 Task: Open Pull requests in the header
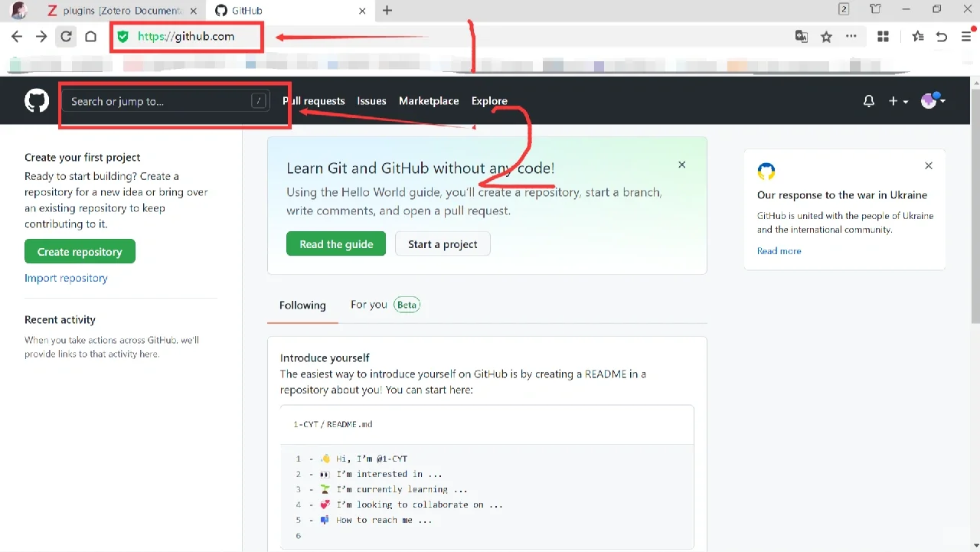point(314,101)
